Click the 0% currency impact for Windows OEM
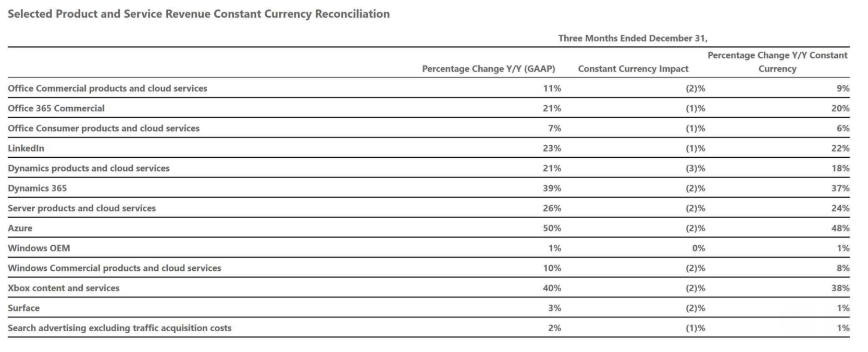The width and height of the screenshot is (868, 352). click(698, 248)
